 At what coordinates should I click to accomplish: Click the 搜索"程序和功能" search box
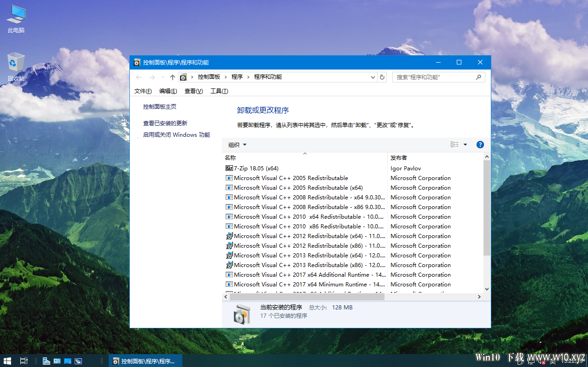tap(438, 77)
